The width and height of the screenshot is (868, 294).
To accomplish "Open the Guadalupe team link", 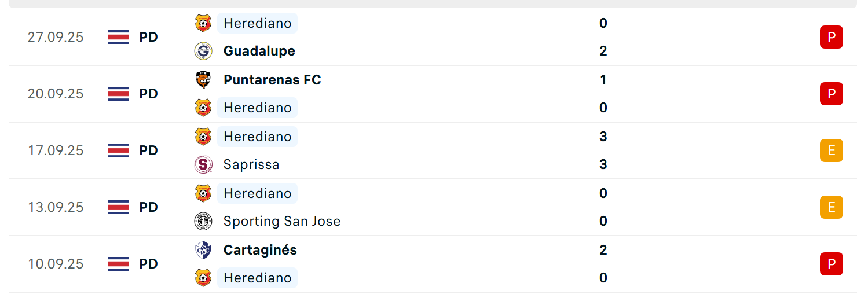I will (259, 51).
